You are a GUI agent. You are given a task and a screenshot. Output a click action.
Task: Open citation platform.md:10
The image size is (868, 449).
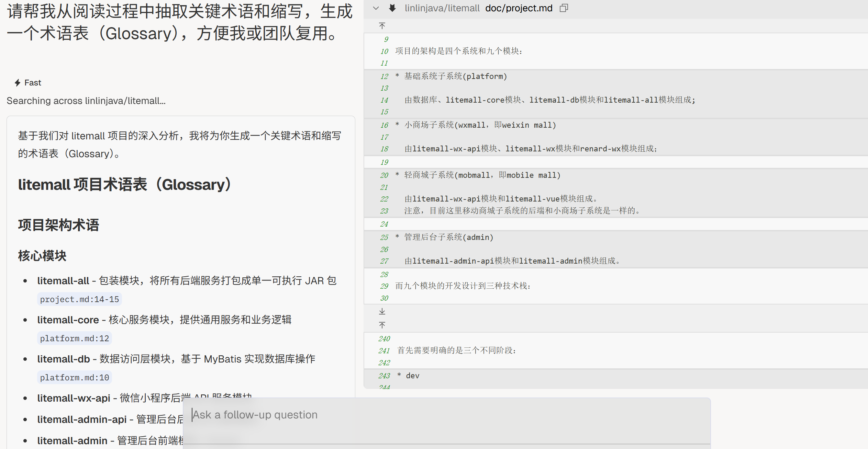tap(74, 378)
